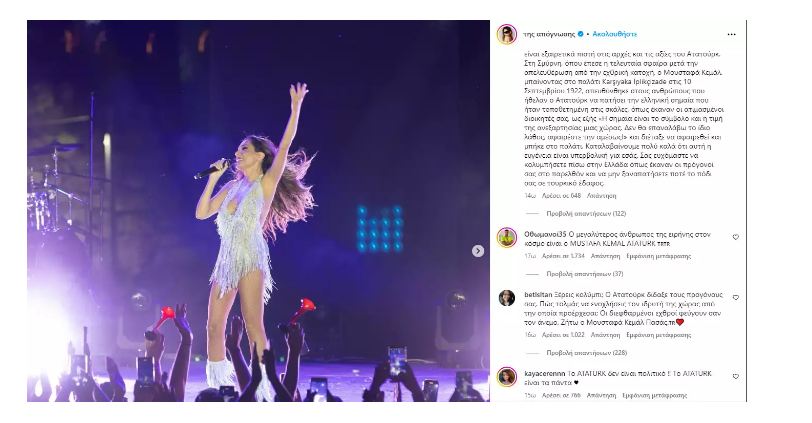Open the betlsitan username link
The height and width of the screenshot is (423, 812).
coord(538,295)
